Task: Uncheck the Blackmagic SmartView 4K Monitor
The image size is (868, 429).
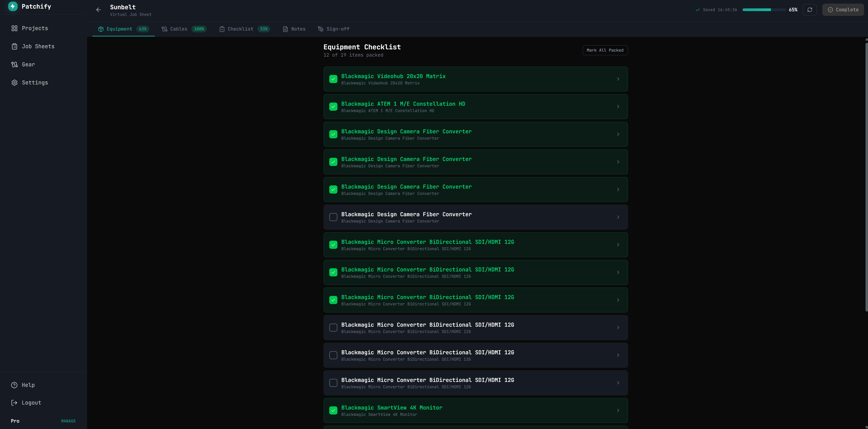Action: pos(333,410)
